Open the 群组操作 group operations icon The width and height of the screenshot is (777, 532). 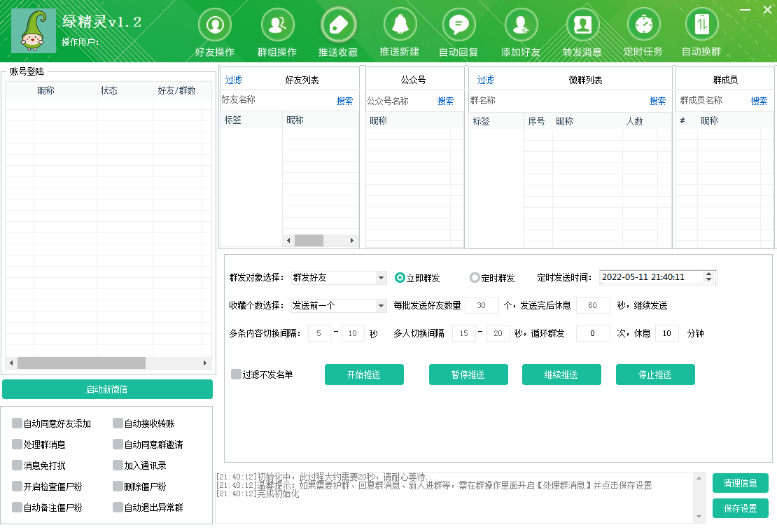click(277, 24)
